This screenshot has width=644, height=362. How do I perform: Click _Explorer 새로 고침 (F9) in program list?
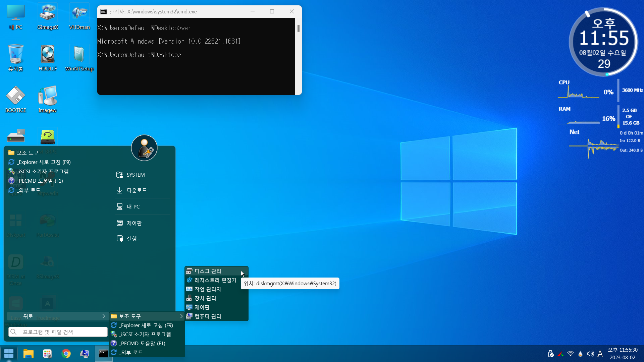pyautogui.click(x=40, y=162)
